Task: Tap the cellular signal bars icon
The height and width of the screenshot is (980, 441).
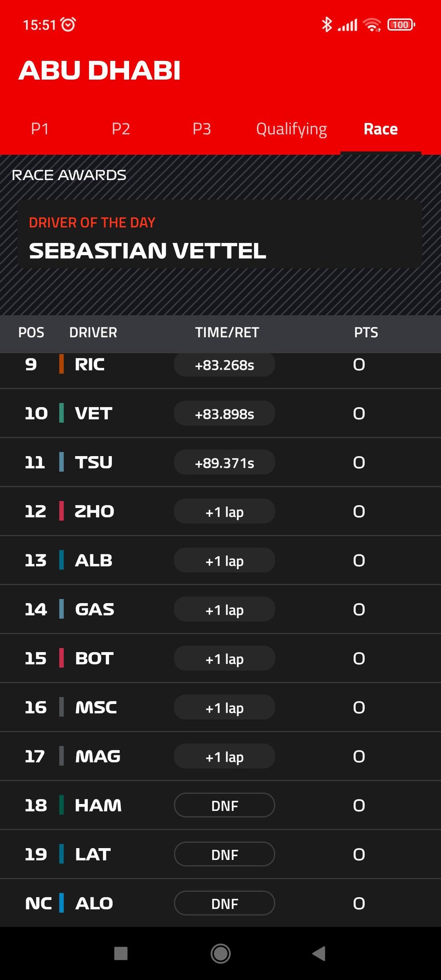Action: click(348, 25)
